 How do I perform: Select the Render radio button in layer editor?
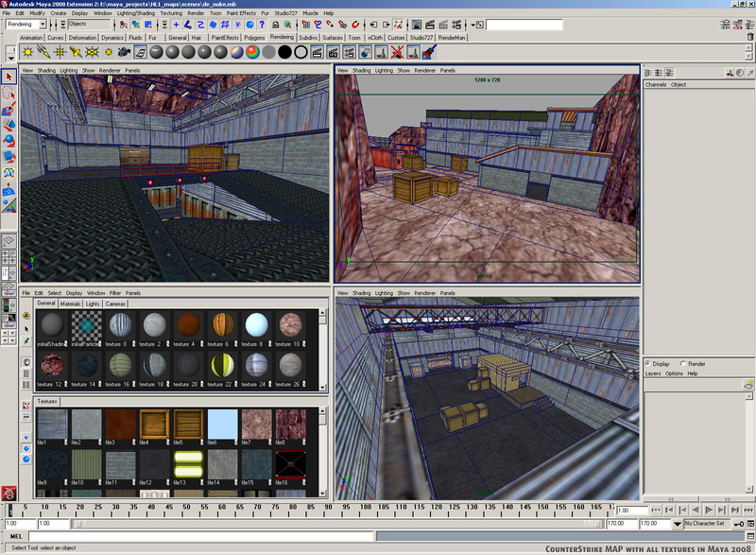point(682,364)
